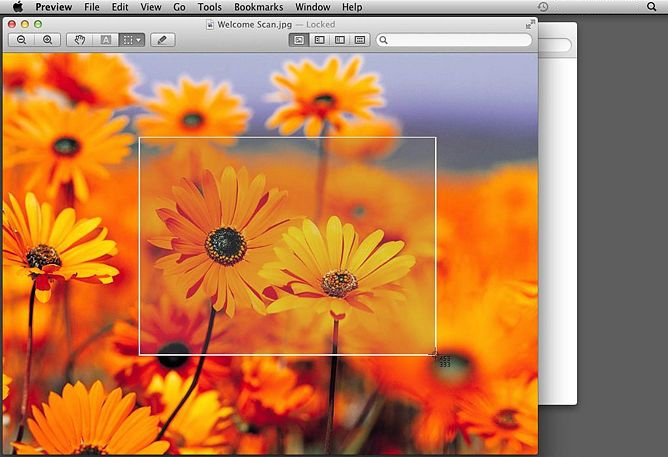Click the Time Machine icon in the menu bar
The height and width of the screenshot is (457, 668).
tap(543, 7)
